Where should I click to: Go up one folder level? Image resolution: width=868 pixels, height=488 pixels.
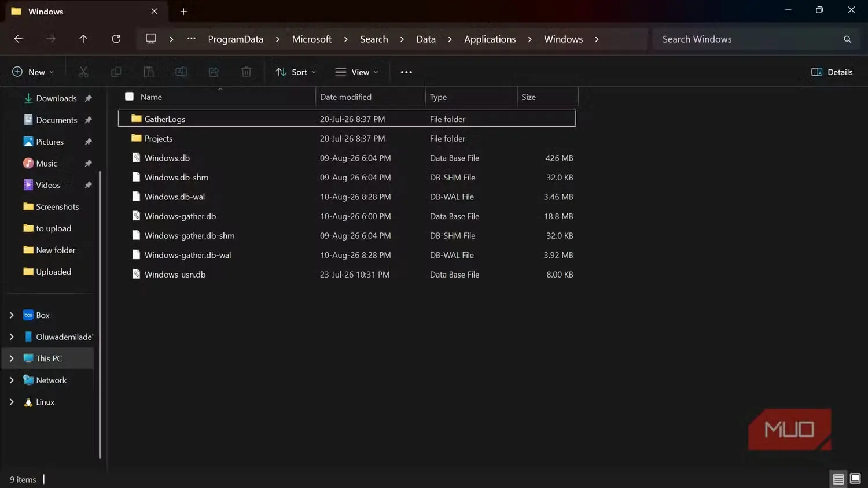83,39
